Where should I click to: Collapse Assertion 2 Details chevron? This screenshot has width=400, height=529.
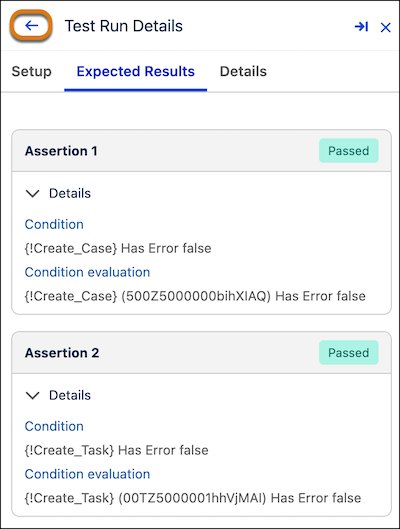click(33, 395)
